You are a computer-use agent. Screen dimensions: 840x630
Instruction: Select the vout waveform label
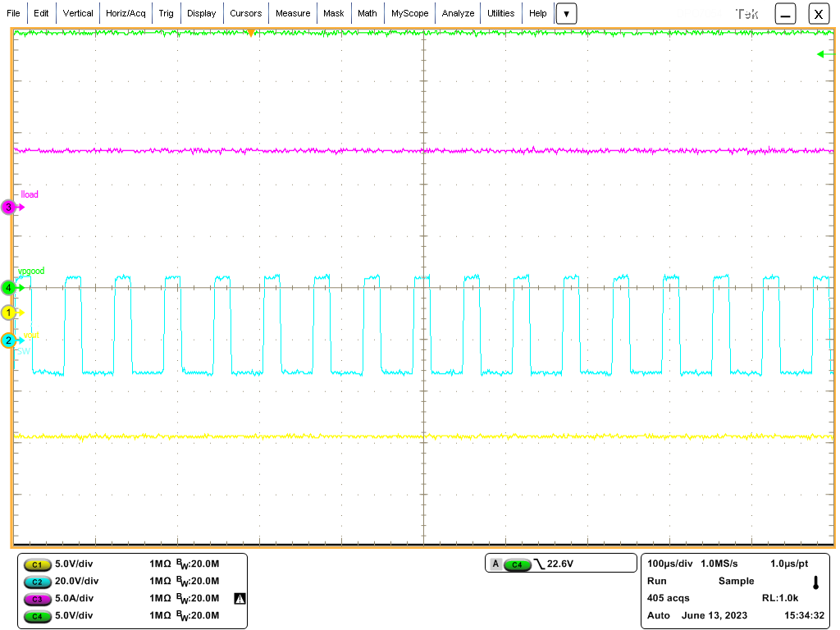click(x=30, y=335)
